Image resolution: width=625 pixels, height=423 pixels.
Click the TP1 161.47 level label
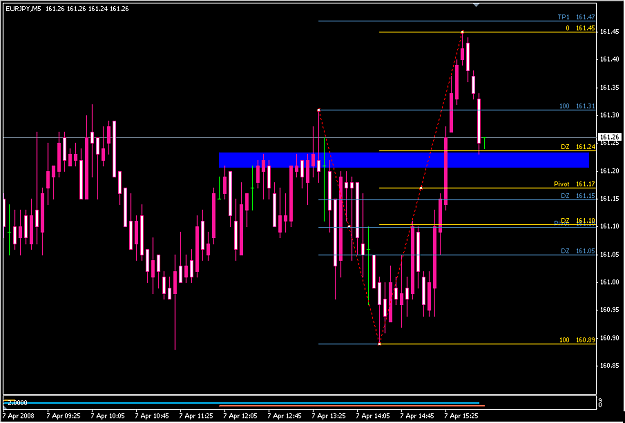tap(576, 17)
